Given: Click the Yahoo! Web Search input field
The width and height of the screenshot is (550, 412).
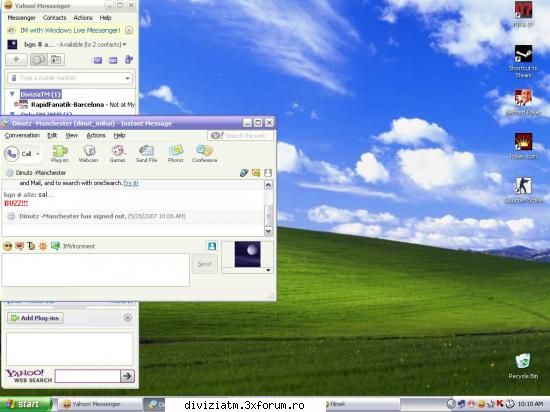Looking at the screenshot, I should [88, 376].
